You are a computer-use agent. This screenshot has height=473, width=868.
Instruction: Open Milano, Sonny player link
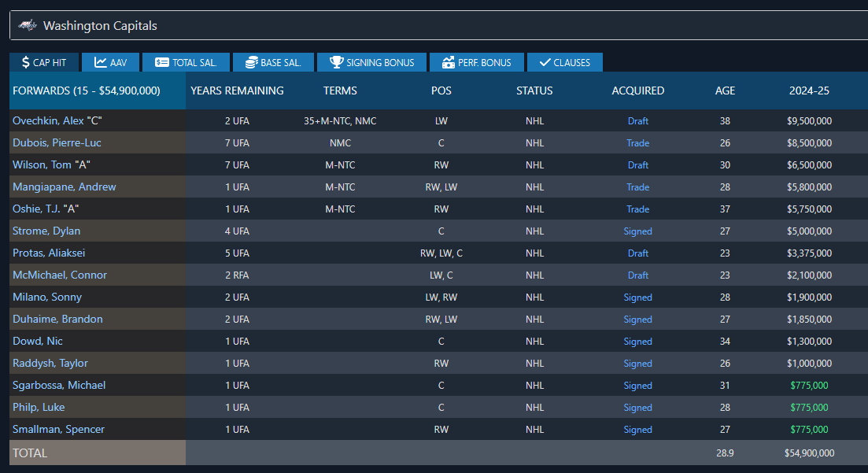[47, 297]
